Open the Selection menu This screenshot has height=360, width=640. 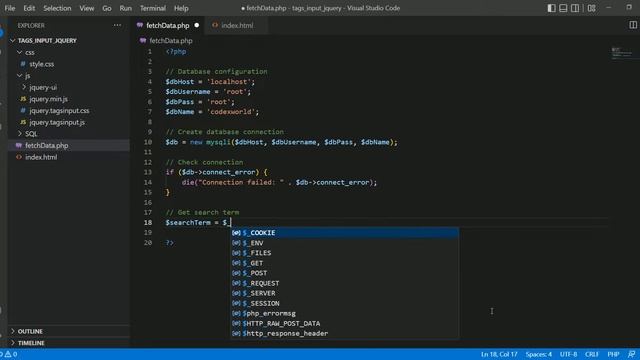[x=57, y=8]
